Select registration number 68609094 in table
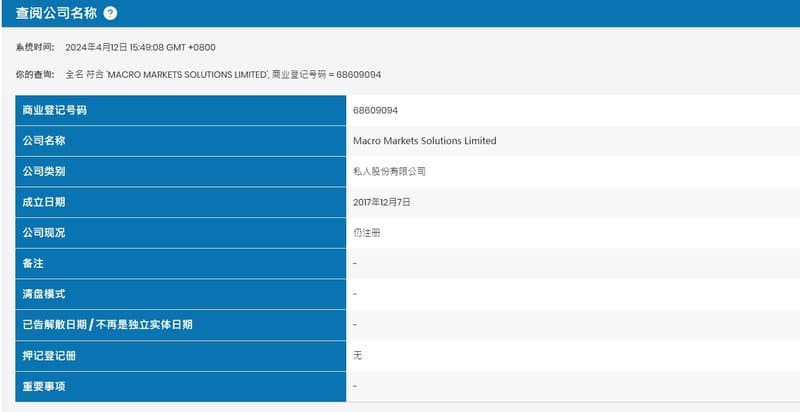 (x=376, y=110)
